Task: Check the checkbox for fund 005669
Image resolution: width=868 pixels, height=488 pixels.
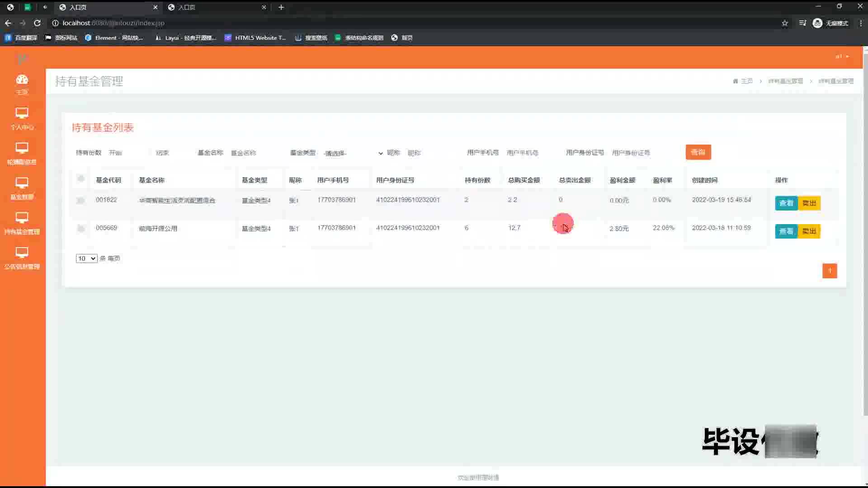Action: (x=81, y=228)
